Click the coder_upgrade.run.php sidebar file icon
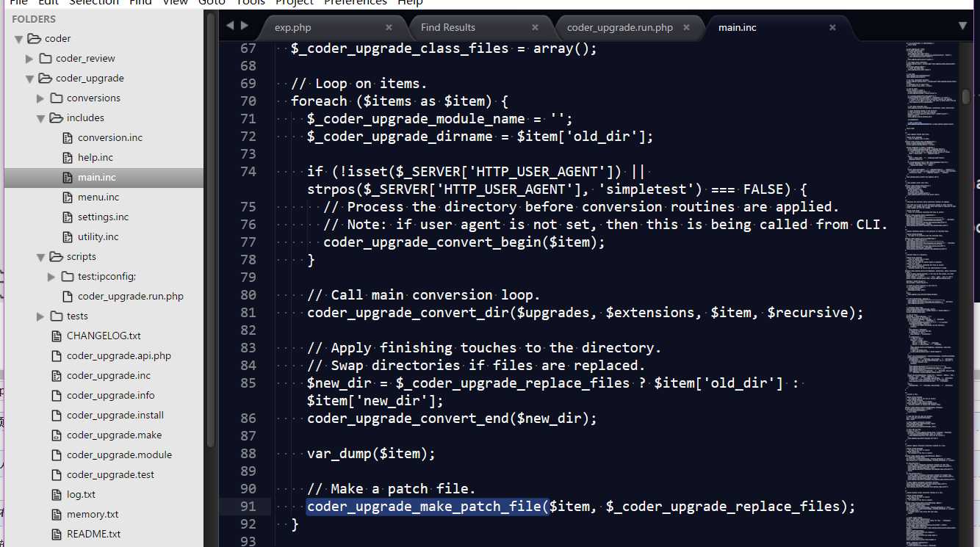This screenshot has height=547, width=980. click(68, 296)
